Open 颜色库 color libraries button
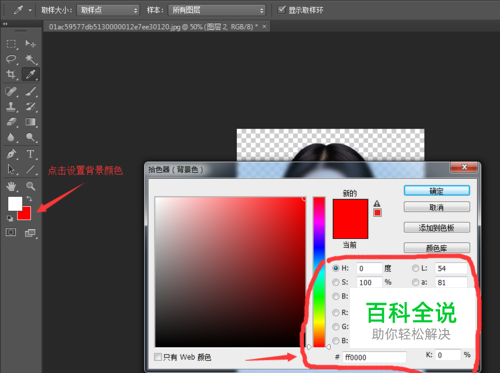The height and width of the screenshot is (373, 500). click(437, 248)
